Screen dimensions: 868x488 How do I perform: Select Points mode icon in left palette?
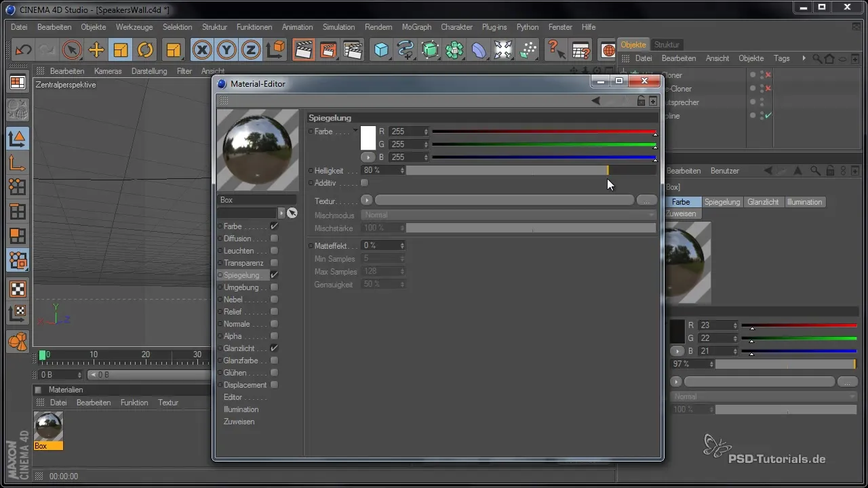[x=18, y=187]
